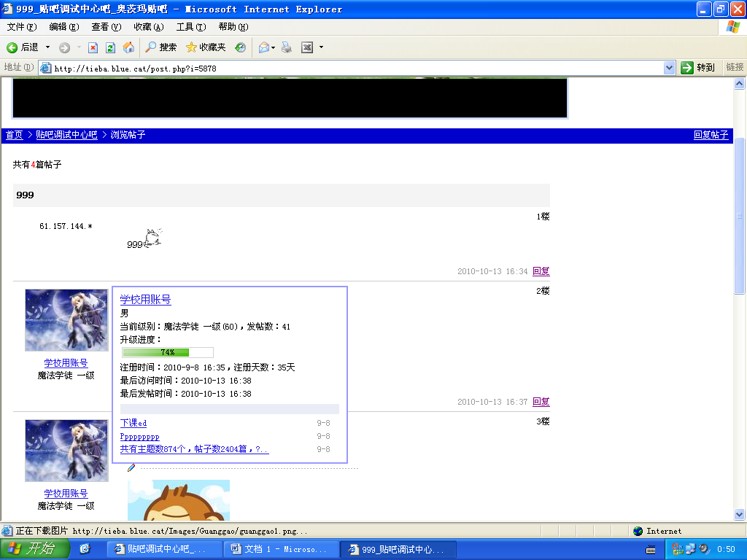Expand the address bar URL dropdown

[x=670, y=68]
